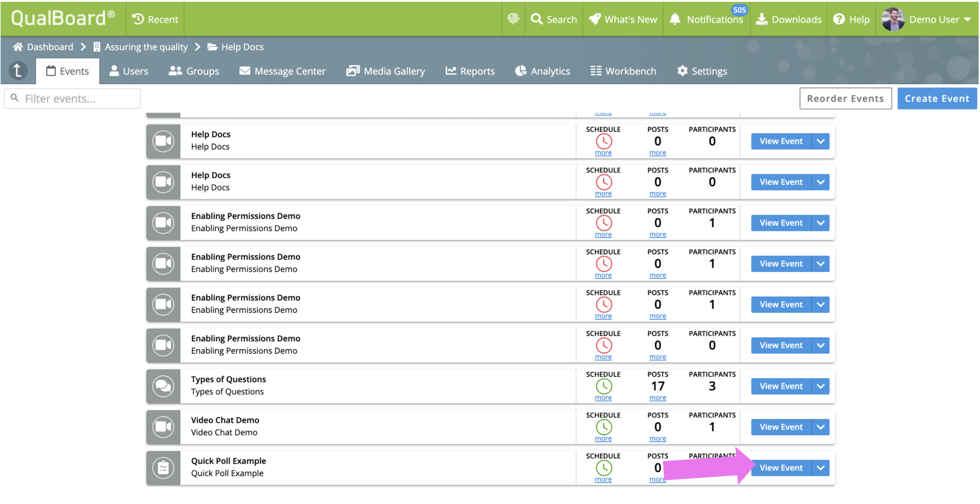Expand the dropdown arrow for Video Chat Demo event
Image resolution: width=980 pixels, height=504 pixels.
[821, 427]
